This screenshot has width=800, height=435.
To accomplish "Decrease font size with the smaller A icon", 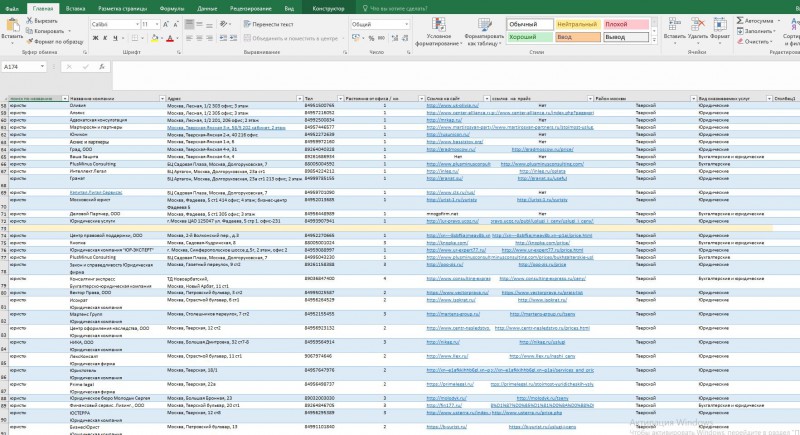I will pos(176,24).
